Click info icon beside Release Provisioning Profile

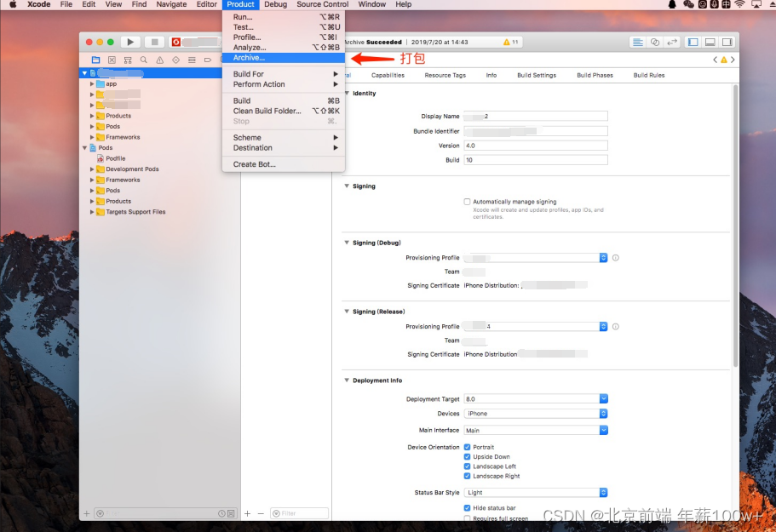pos(616,327)
